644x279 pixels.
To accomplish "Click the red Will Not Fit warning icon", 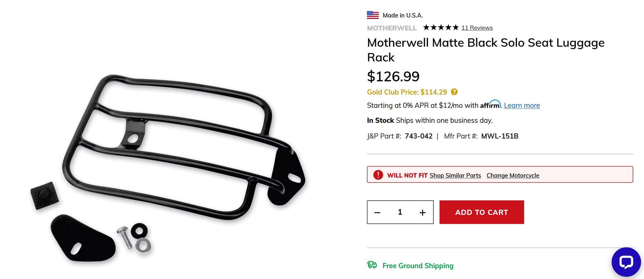I will click(378, 175).
